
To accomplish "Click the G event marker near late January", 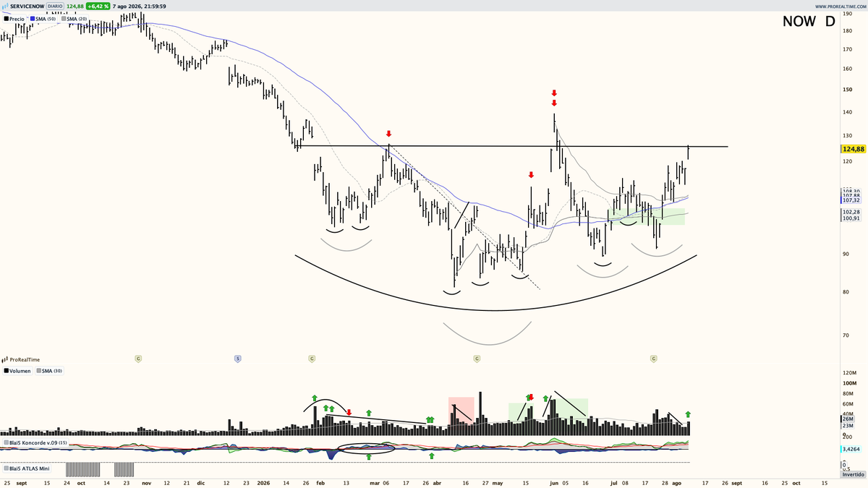I will [x=311, y=358].
